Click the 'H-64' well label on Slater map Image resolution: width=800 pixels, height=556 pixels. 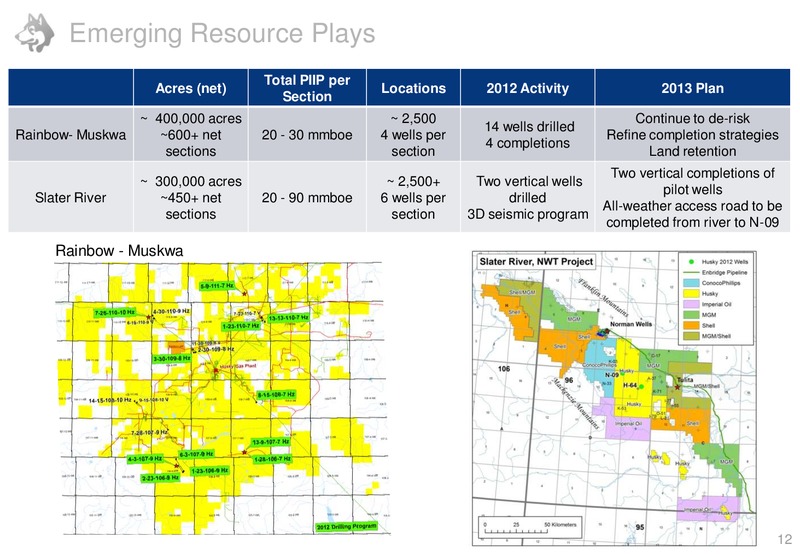point(630,386)
